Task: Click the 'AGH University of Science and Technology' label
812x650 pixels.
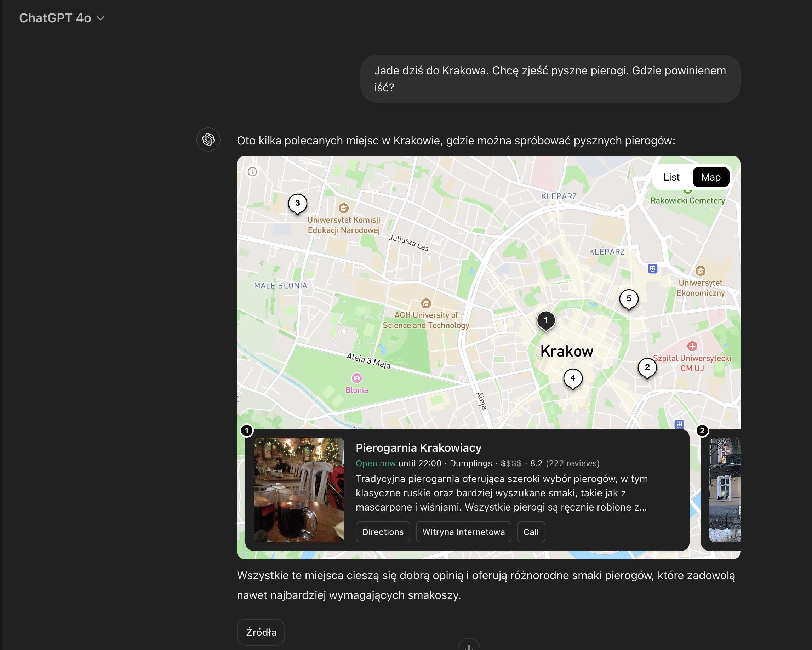Action: (x=426, y=320)
